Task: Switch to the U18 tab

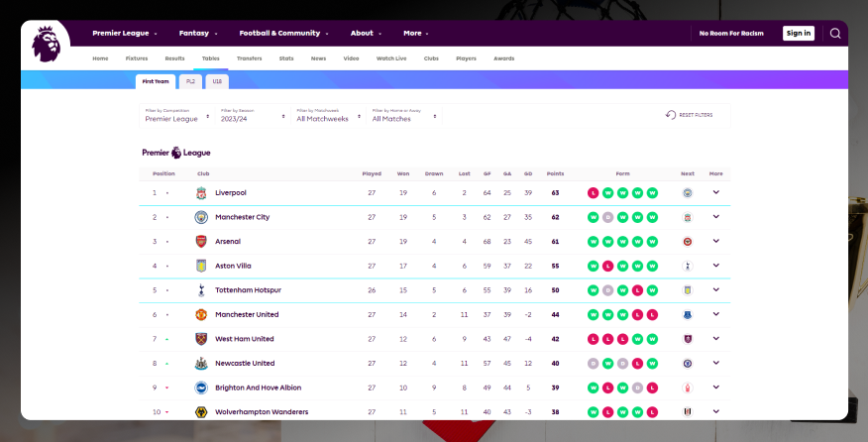Action: click(217, 81)
